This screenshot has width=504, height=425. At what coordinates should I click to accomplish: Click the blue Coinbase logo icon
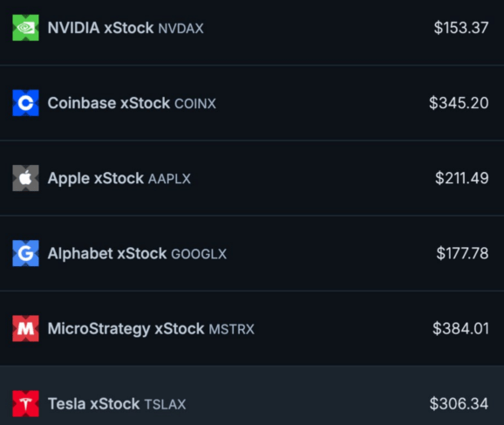click(25, 103)
